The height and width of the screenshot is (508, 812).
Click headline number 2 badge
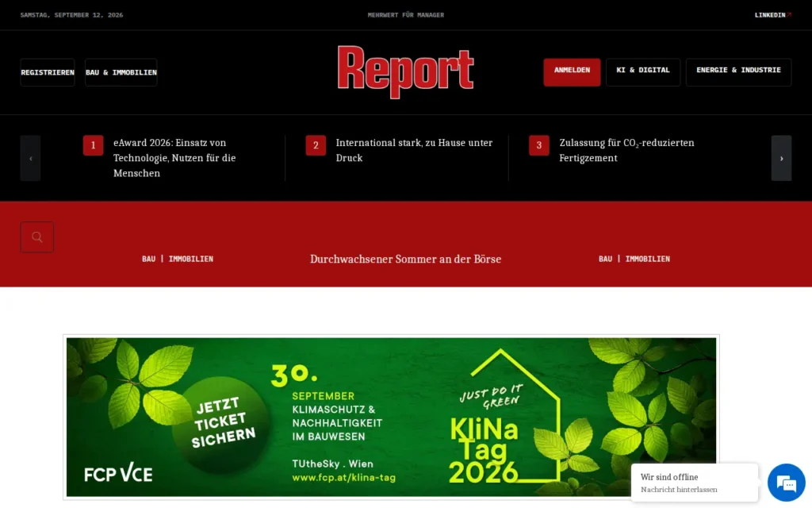point(316,146)
